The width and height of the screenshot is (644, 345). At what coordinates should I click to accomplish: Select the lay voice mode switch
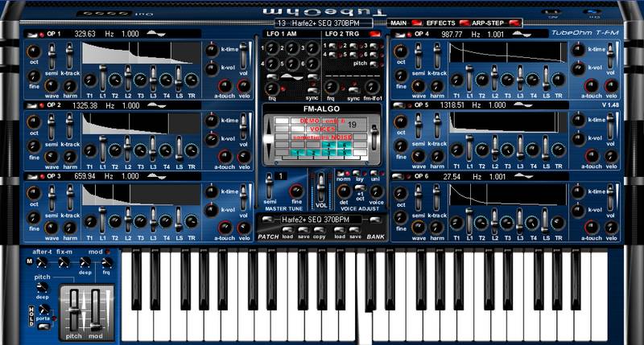357,174
